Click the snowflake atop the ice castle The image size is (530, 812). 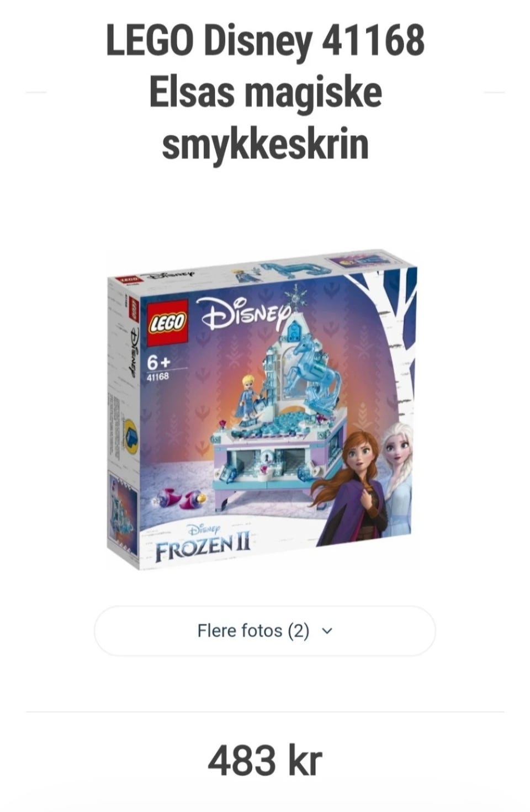click(x=298, y=295)
